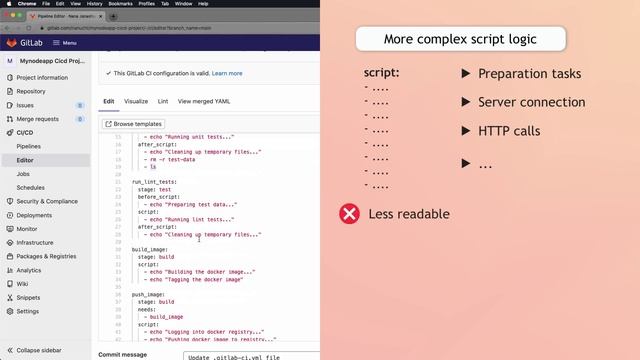The height and width of the screenshot is (360, 640).
Task: Open Infrastructure in the sidebar
Action: (x=35, y=242)
